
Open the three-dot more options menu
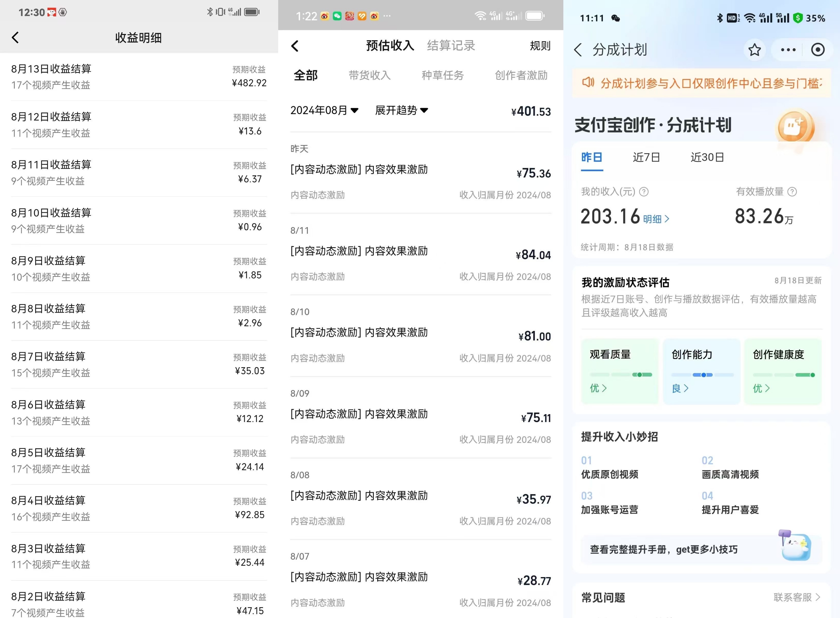click(788, 50)
